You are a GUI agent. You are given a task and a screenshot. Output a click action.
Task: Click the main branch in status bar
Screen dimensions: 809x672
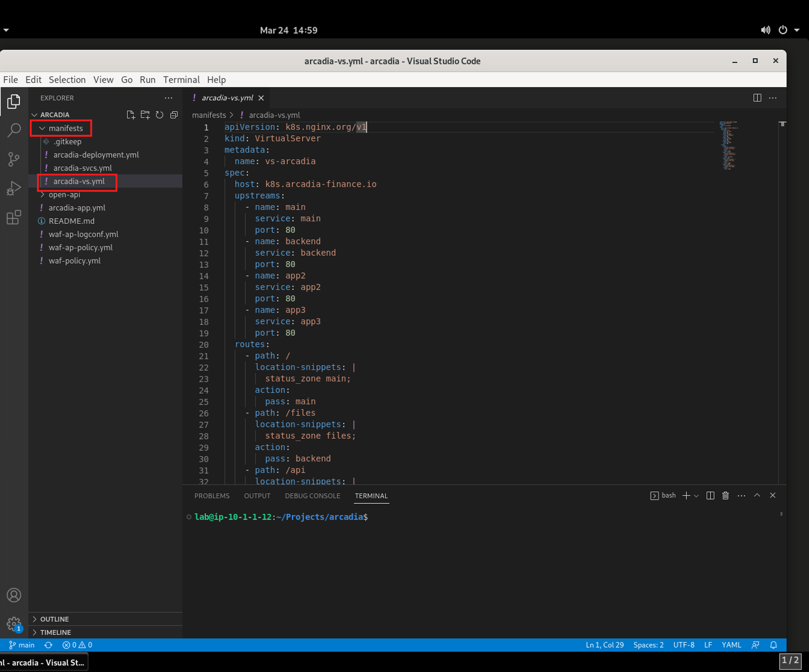pyautogui.click(x=22, y=645)
